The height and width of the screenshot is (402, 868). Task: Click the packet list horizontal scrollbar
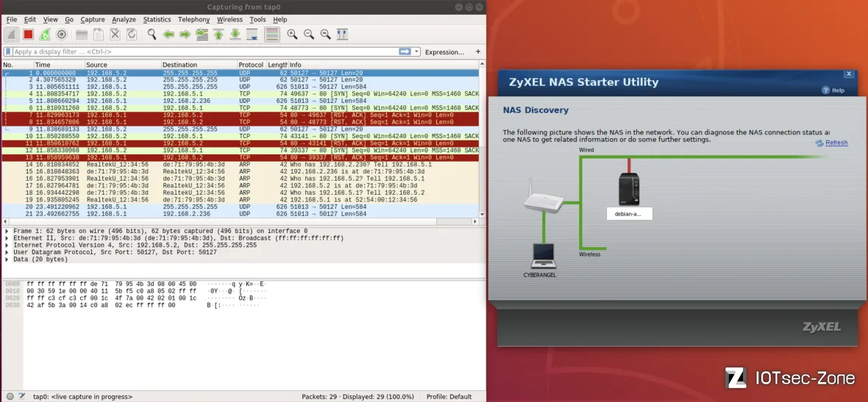(x=241, y=221)
